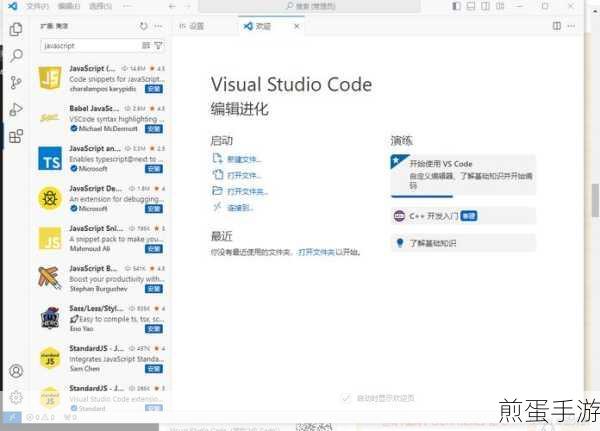Install the StandardJS by Sam Chen extension
Image resolution: width=600 pixels, height=431 pixels.
tap(154, 369)
